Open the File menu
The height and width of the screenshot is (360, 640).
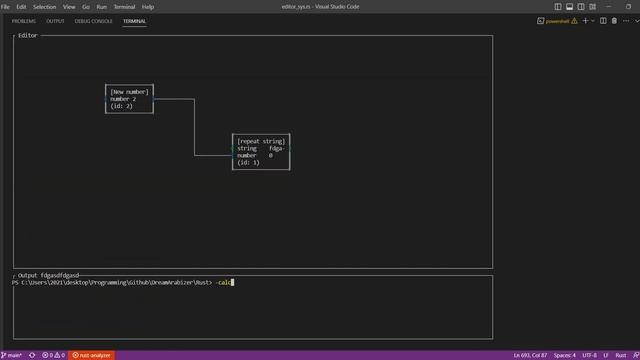coord(5,7)
